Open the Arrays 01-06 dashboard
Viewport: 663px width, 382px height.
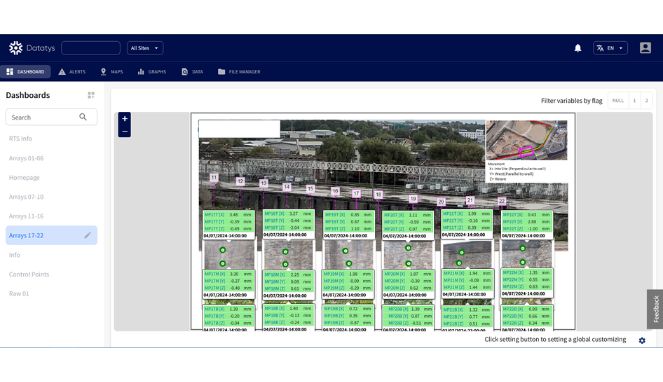(26, 158)
